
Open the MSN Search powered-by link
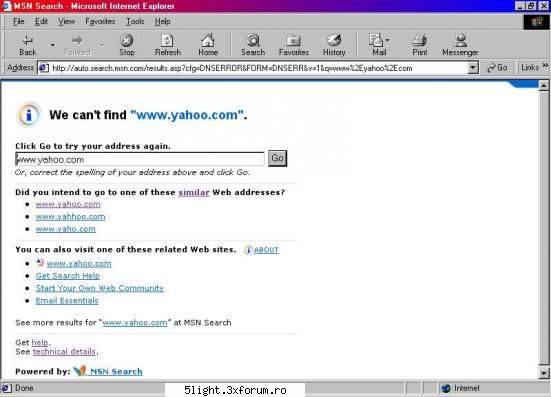pyautogui.click(x=116, y=371)
